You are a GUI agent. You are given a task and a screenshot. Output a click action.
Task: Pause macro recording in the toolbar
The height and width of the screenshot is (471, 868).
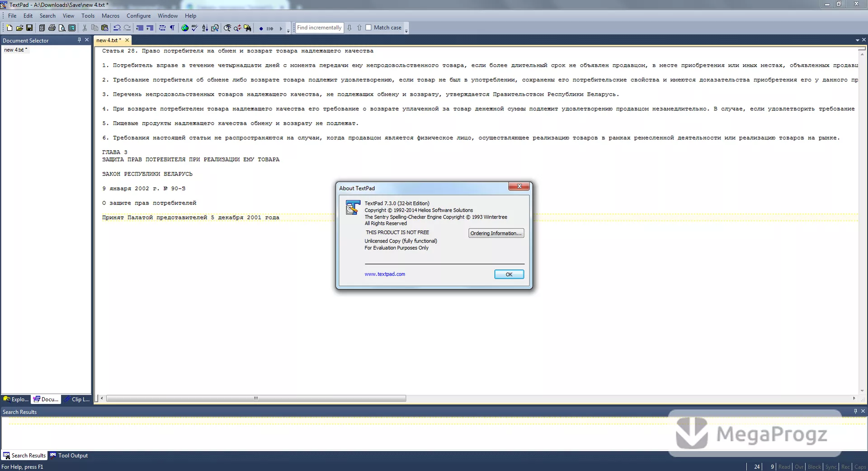pos(270,29)
